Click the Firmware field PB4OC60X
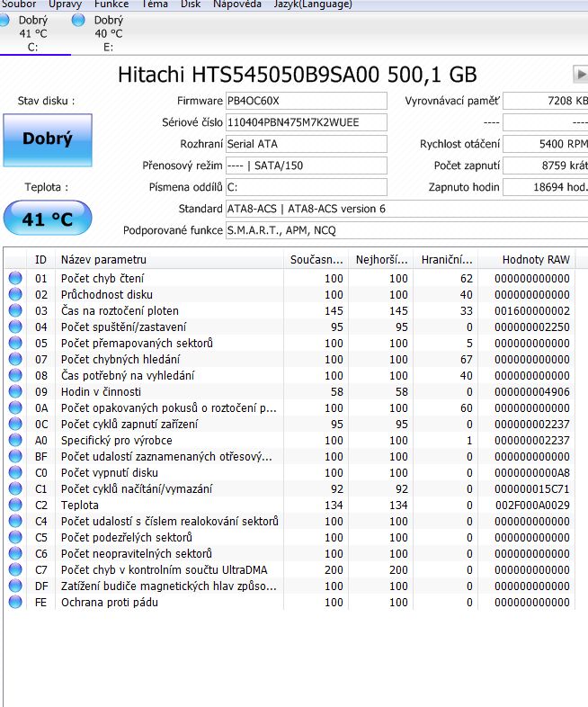588x707 pixels. [x=306, y=101]
